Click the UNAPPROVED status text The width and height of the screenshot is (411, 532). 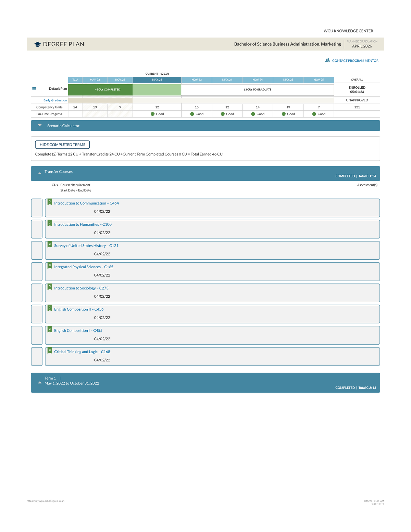357,100
